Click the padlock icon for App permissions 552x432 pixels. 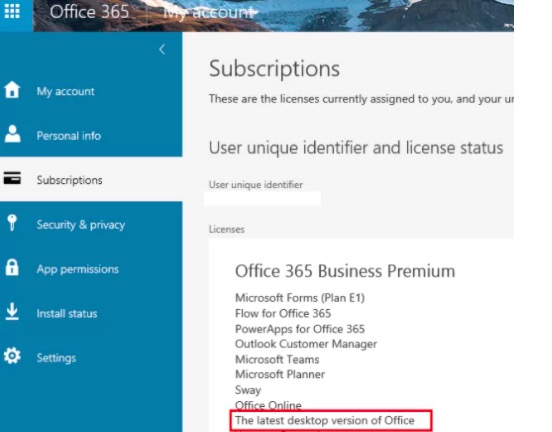click(12, 267)
